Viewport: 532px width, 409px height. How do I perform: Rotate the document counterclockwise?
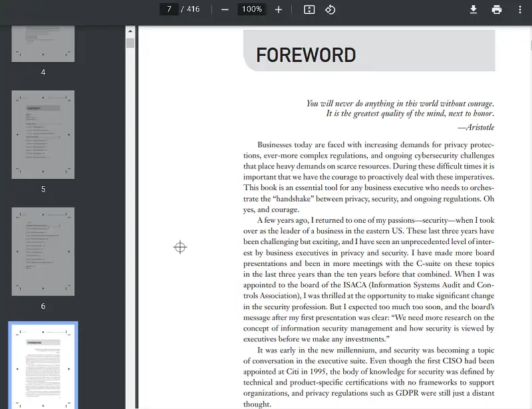pos(330,9)
